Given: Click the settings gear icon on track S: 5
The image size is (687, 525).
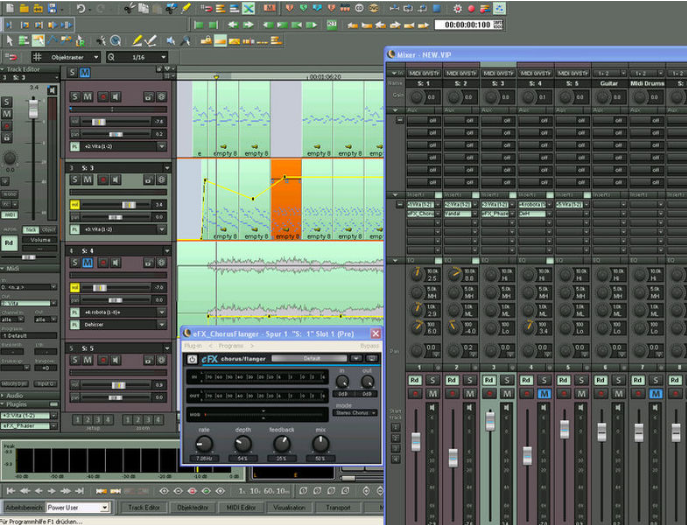Looking at the screenshot, I should [x=162, y=360].
